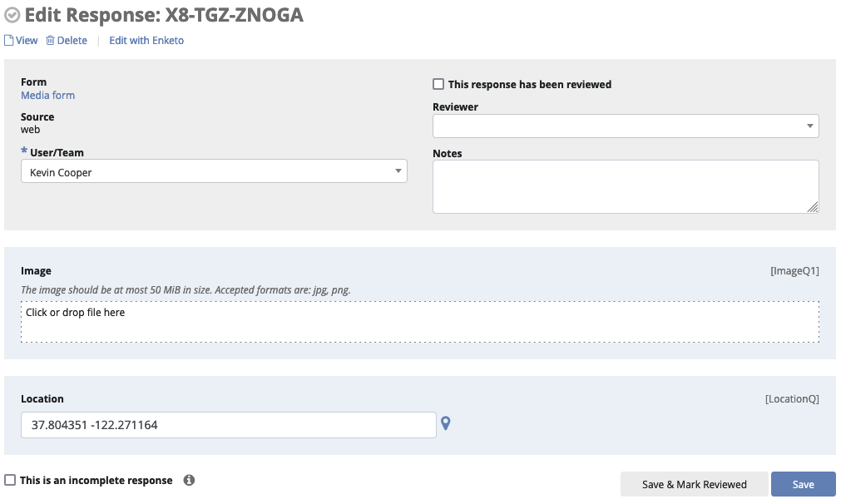Click the View link text

point(27,40)
